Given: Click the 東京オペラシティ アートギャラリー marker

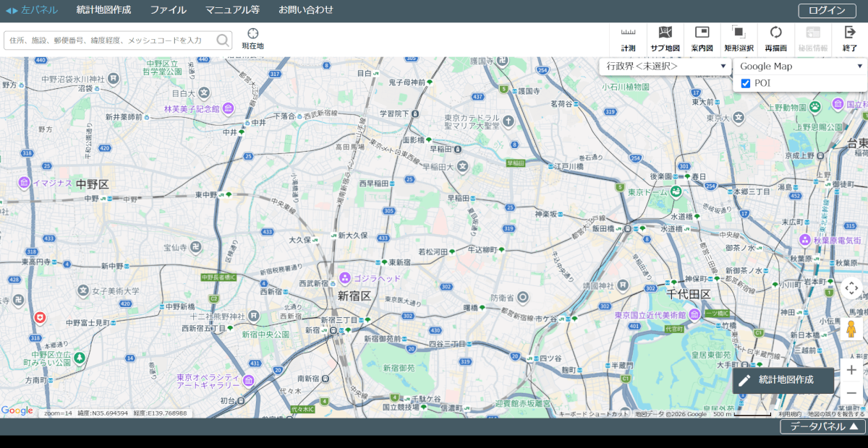Looking at the screenshot, I should tap(249, 381).
